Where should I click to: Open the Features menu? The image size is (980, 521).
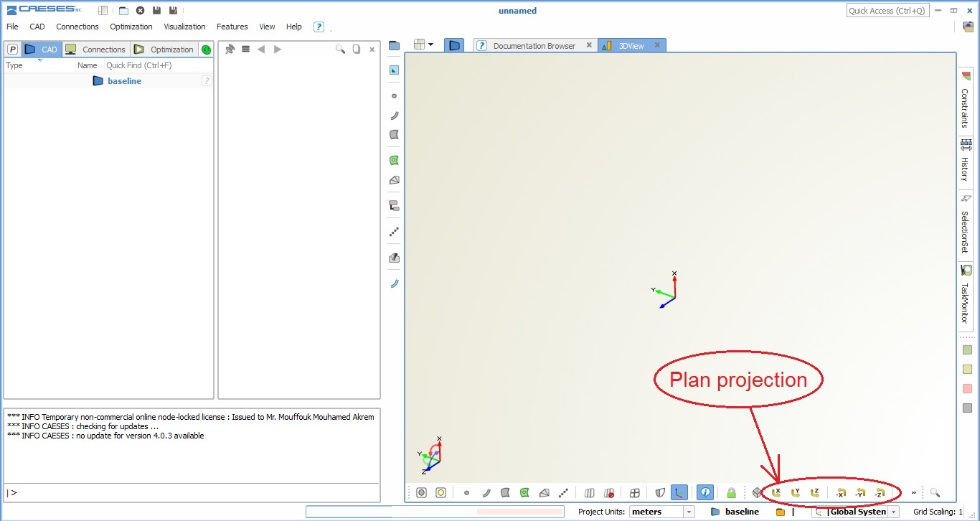(x=232, y=27)
